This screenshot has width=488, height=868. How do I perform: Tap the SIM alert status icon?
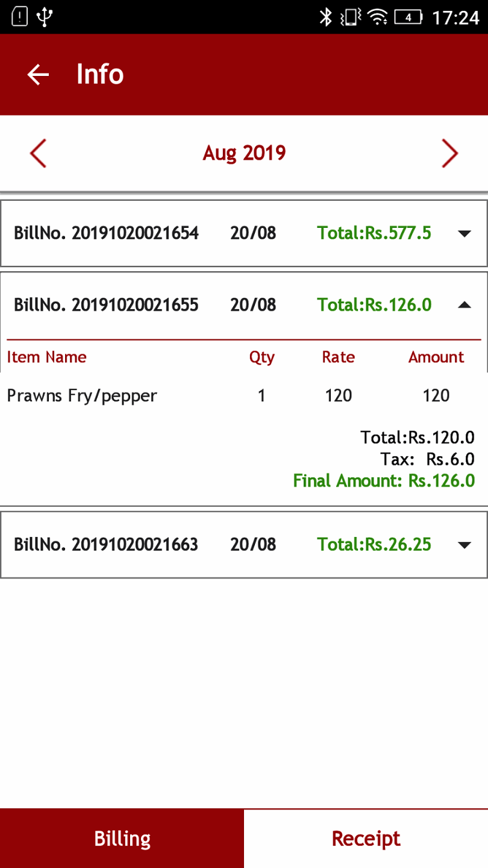pyautogui.click(x=20, y=17)
